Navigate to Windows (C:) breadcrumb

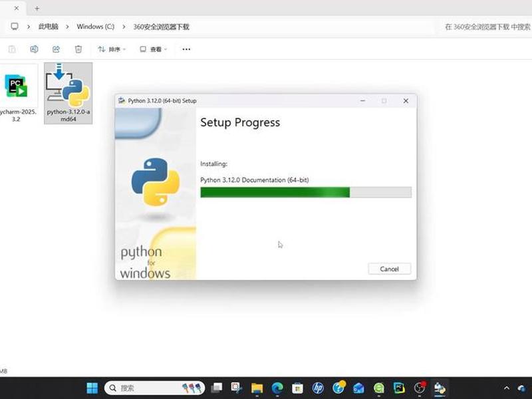(95, 27)
